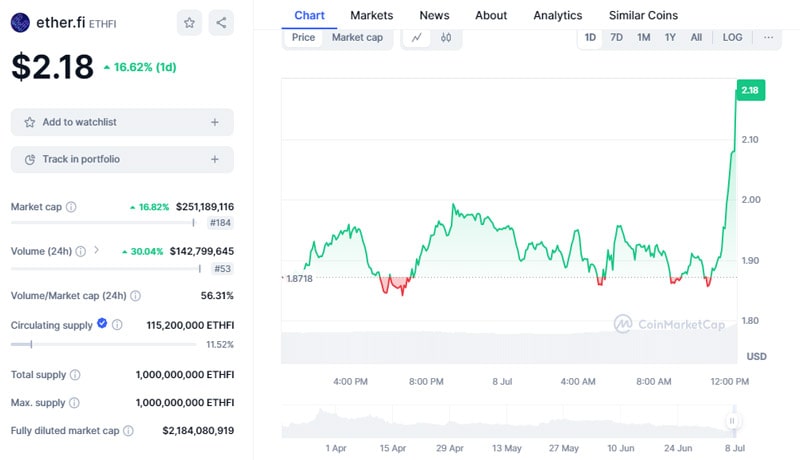The height and width of the screenshot is (460, 800).
Task: Click Circulating supply info icon
Action: click(x=117, y=325)
